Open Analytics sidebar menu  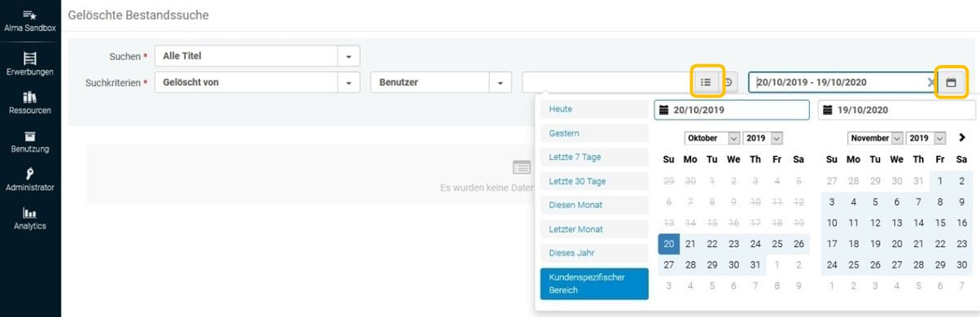point(30,219)
